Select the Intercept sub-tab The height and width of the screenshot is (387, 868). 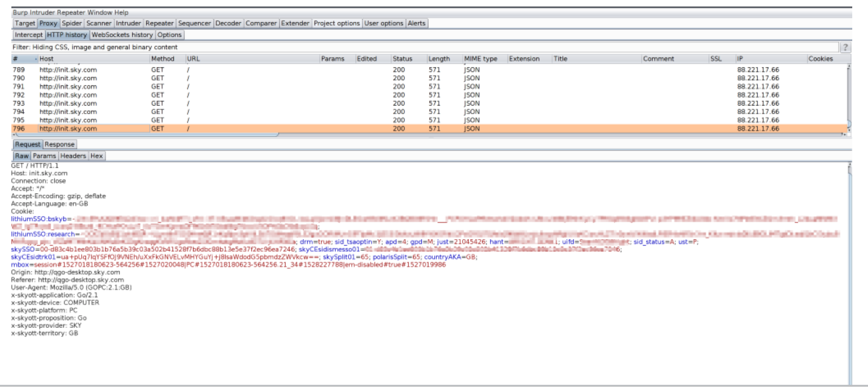coord(28,35)
